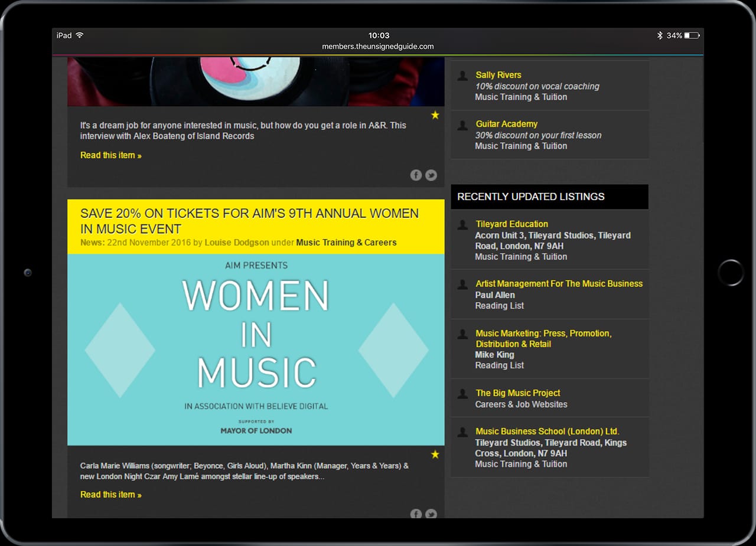Tap the battery icon in the status bar
Screen dimensions: 756x546
point(692,35)
